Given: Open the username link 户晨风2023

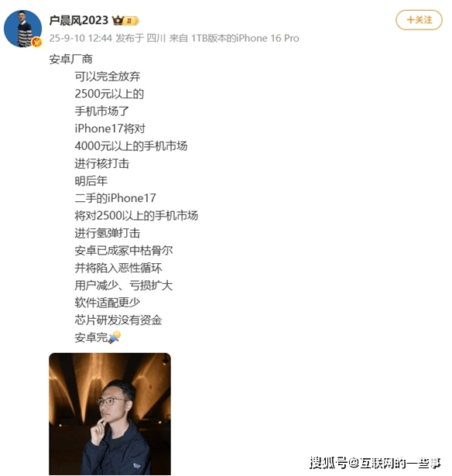Looking at the screenshot, I should click(79, 20).
